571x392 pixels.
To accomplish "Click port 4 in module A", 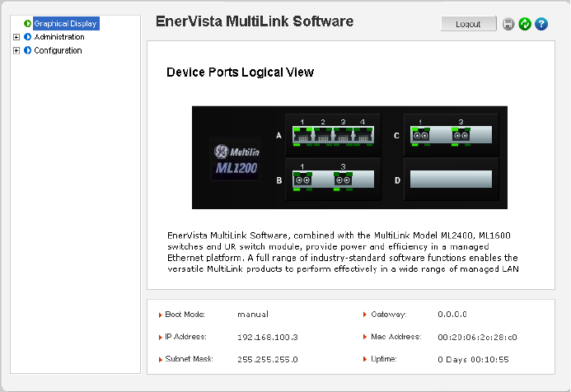I will click(363, 135).
